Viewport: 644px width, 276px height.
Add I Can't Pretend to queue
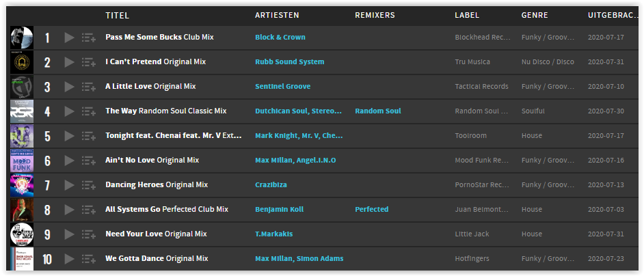pos(88,62)
